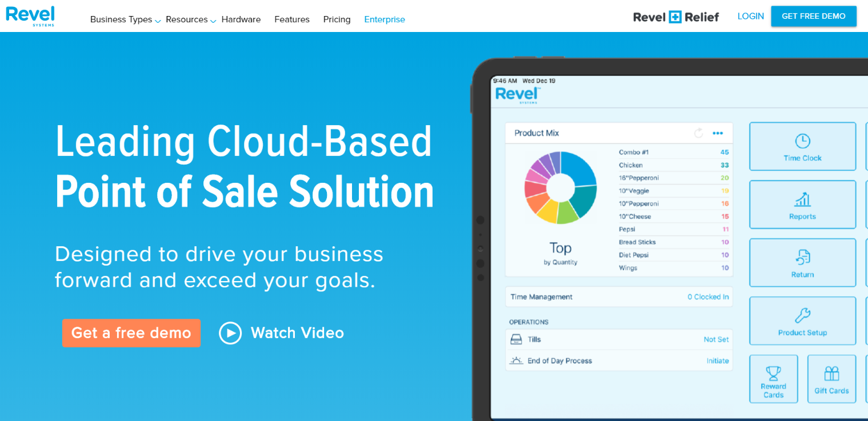Screen dimensions: 868x421
Task: Navigate to the Pricing page
Action: point(337,19)
